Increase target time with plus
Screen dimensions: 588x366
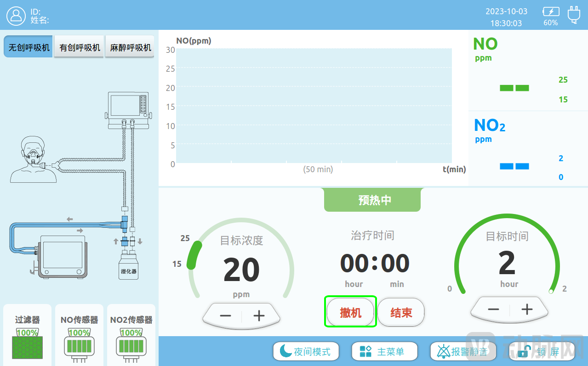click(527, 309)
